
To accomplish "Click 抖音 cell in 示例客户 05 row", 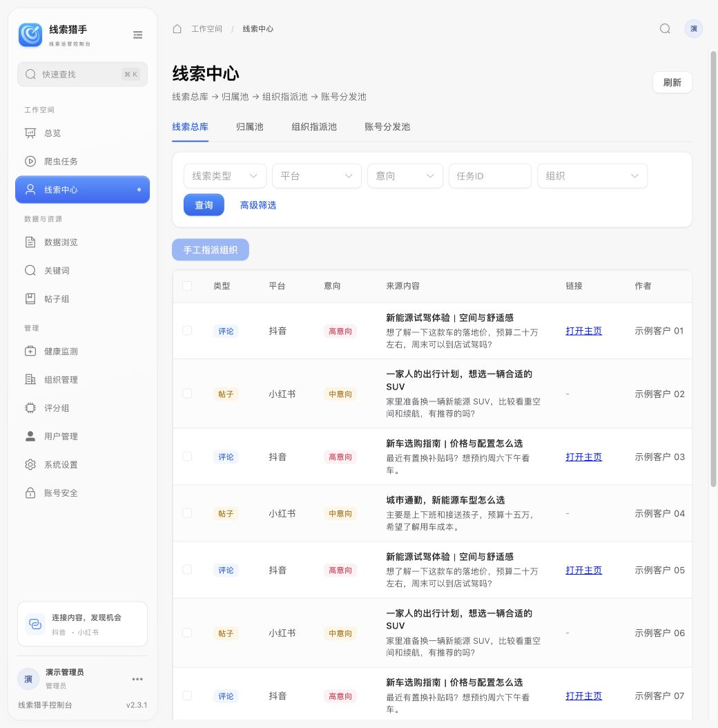I will (278, 570).
